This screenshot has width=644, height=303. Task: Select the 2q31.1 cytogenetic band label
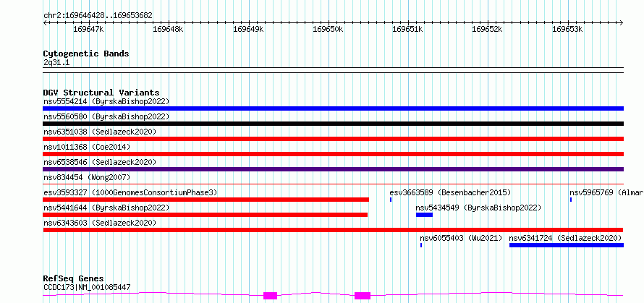tap(56, 62)
